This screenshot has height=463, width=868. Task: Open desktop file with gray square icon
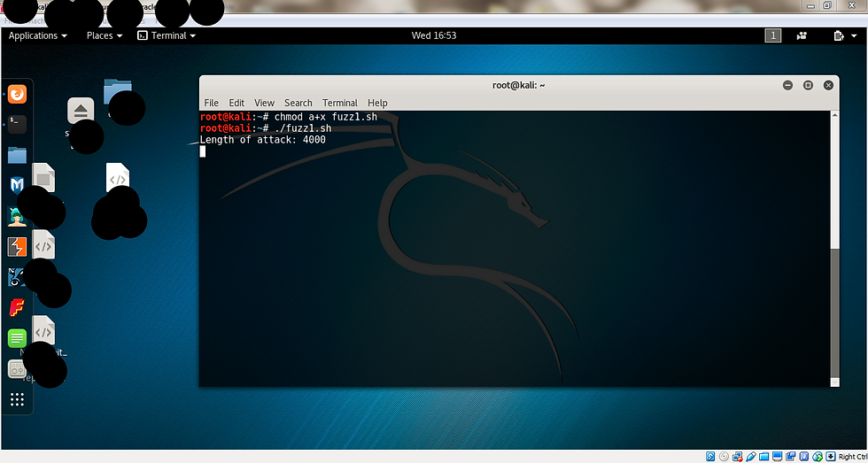tap(43, 178)
